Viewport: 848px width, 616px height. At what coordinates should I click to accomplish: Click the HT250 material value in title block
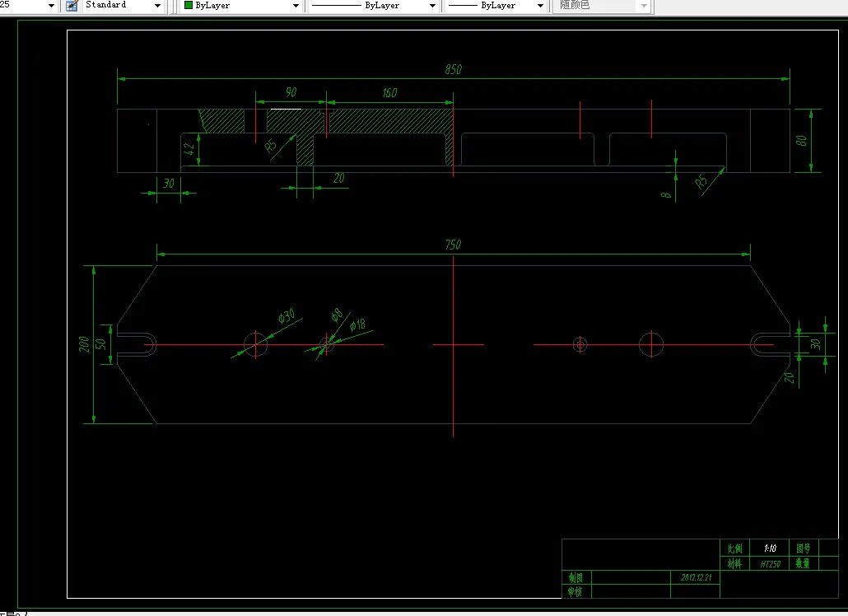pyautogui.click(x=770, y=564)
